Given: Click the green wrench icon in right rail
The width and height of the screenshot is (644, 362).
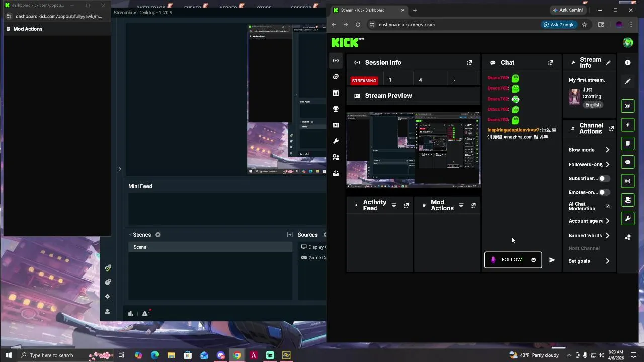Looking at the screenshot, I should 628,219.
